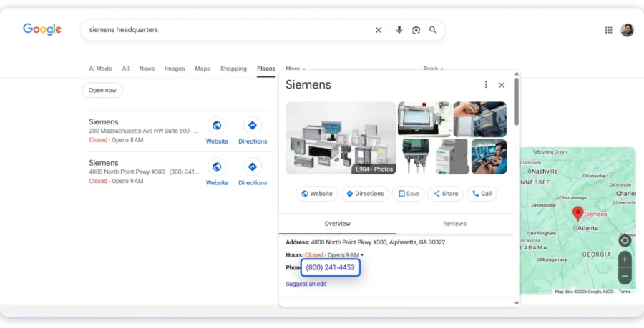Open the black connector module photo

[416, 156]
